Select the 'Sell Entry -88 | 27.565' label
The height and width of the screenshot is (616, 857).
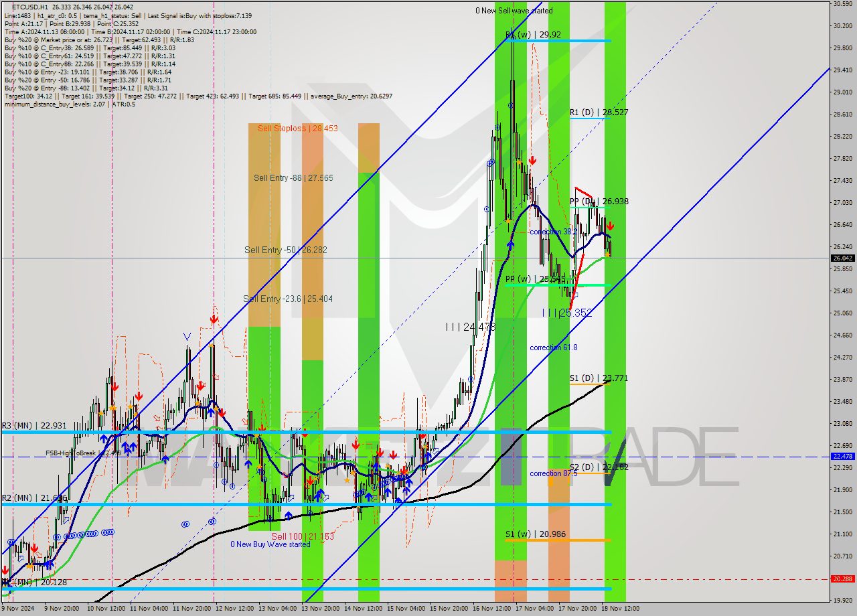click(x=293, y=178)
